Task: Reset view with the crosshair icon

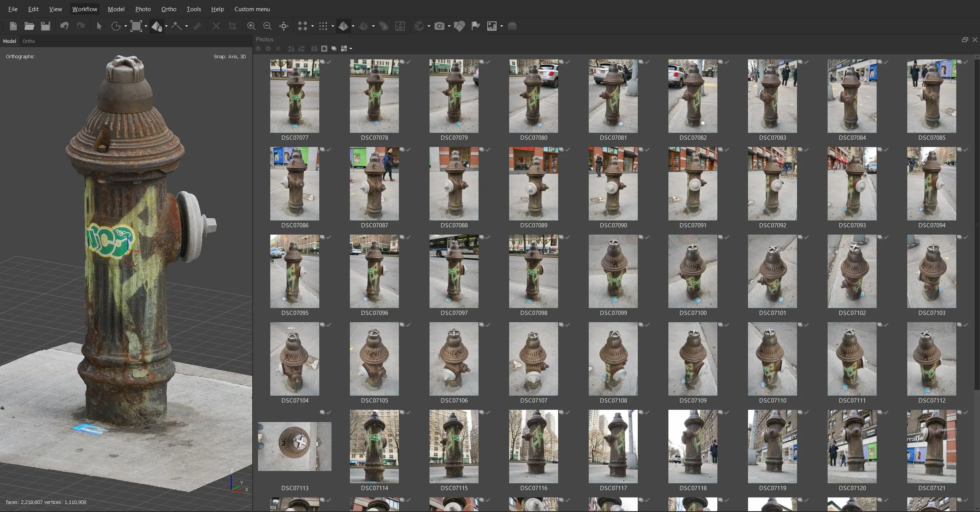Action: [283, 26]
